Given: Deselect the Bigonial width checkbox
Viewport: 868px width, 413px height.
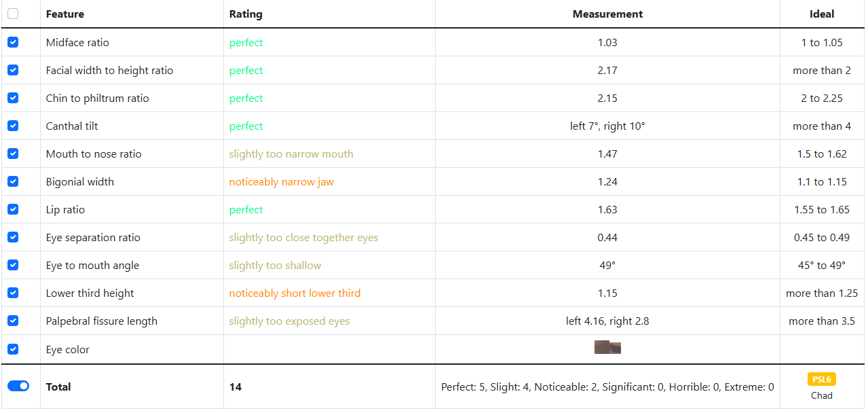Looking at the screenshot, I should [13, 181].
